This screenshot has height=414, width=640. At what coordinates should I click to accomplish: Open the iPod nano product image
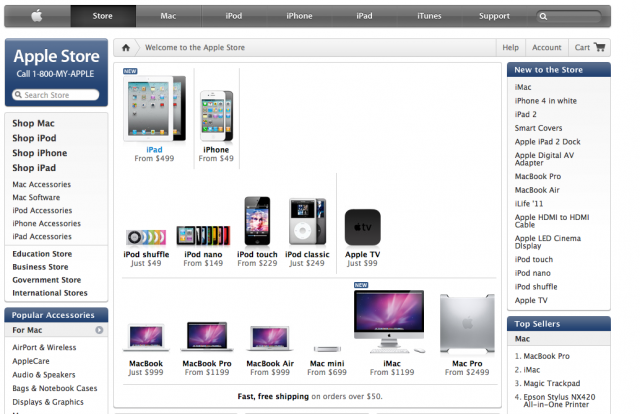coord(203,236)
